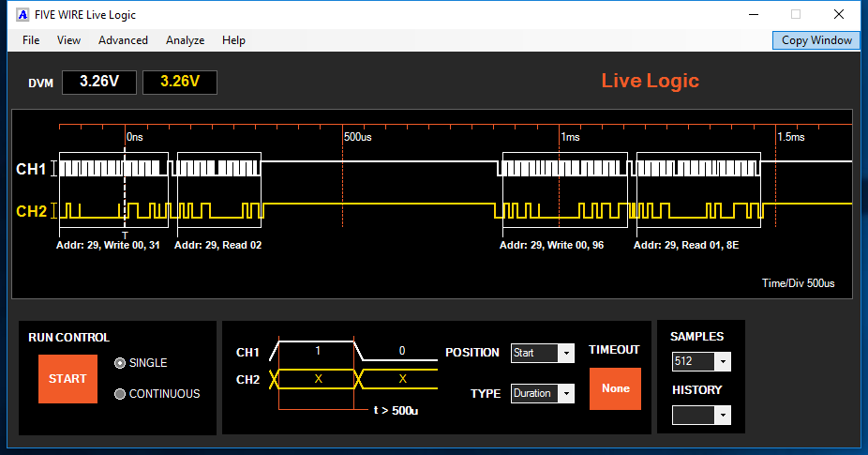The image size is (868, 455).
Task: Click the yellow DVM reading 3.26V
Action: pos(180,82)
